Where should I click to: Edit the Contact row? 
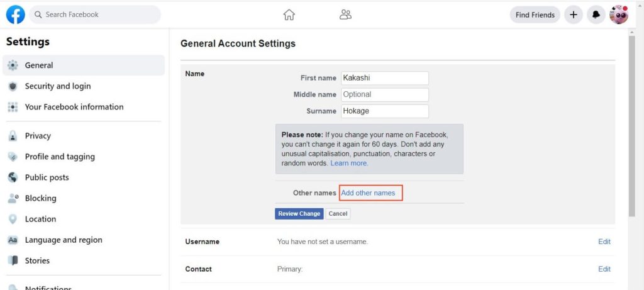(604, 269)
